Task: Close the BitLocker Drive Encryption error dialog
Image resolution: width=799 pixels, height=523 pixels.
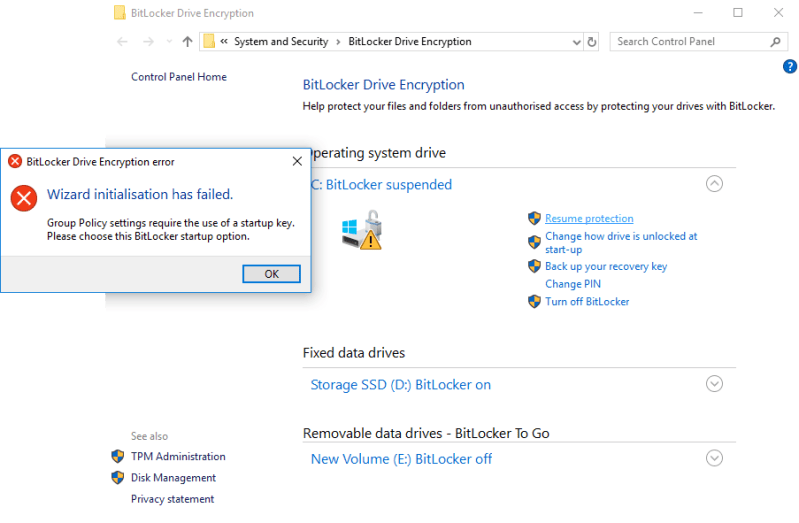Action: coord(297,161)
